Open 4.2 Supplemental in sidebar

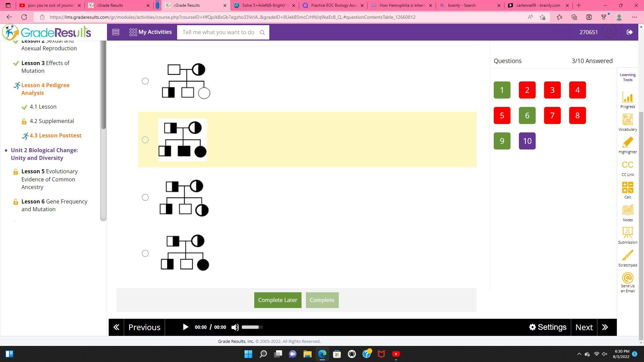click(52, 121)
